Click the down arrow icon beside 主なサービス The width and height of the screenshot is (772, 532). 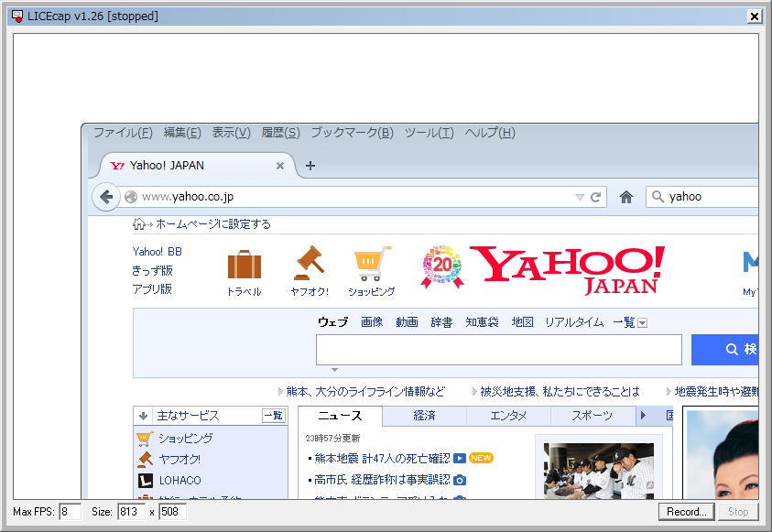[143, 416]
